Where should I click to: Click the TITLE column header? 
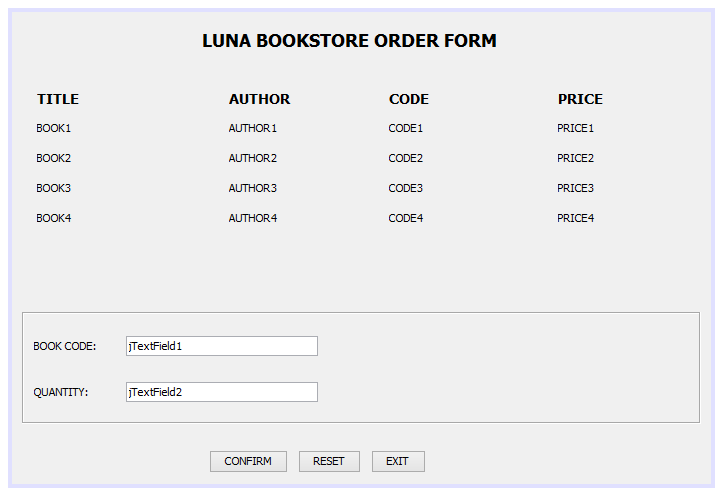click(x=58, y=99)
